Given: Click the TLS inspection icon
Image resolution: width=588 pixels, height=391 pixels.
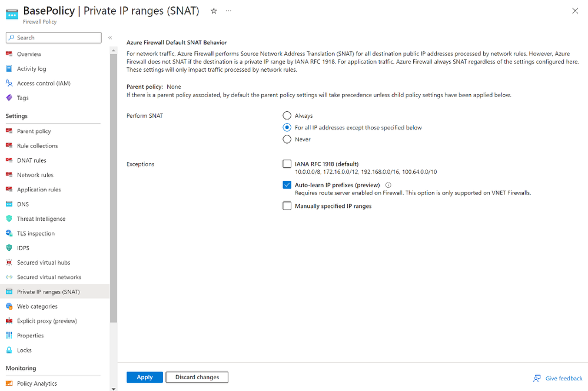Looking at the screenshot, I should tap(9, 233).
